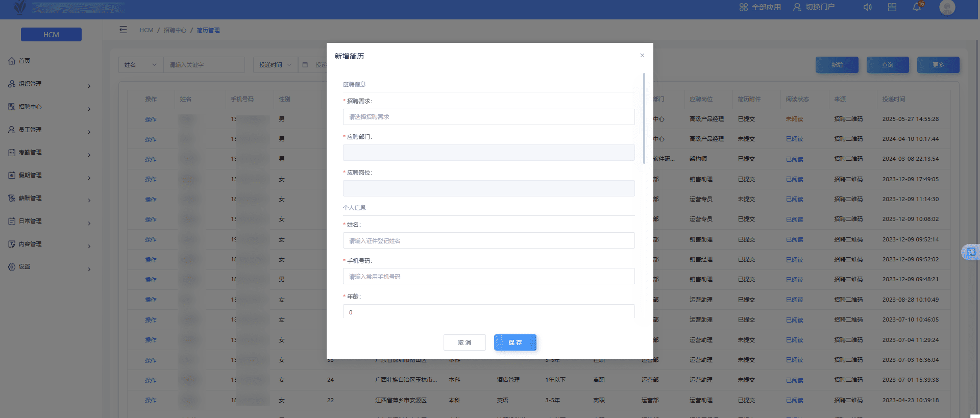Image resolution: width=980 pixels, height=418 pixels.
Task: Open the layout grid icon in header
Action: click(892, 8)
